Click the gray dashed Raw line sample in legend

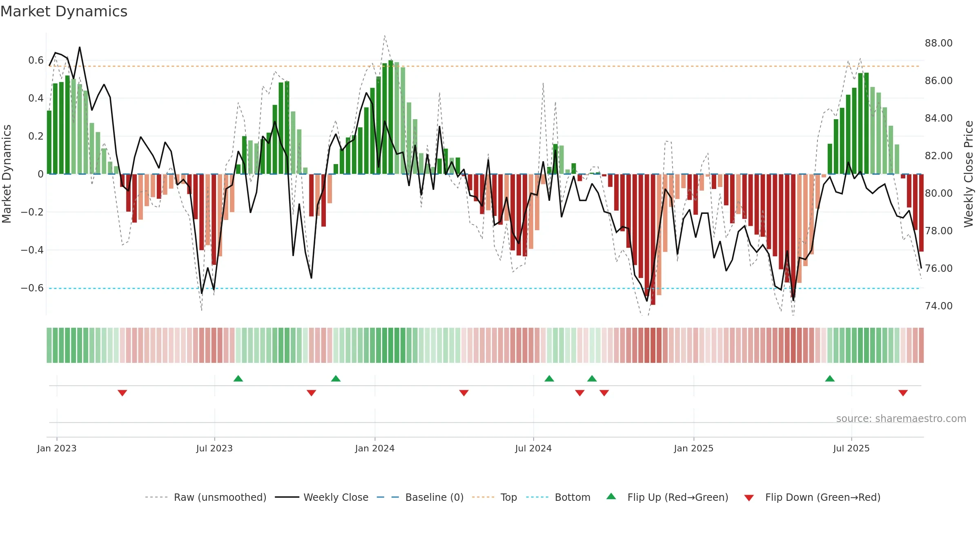[156, 497]
